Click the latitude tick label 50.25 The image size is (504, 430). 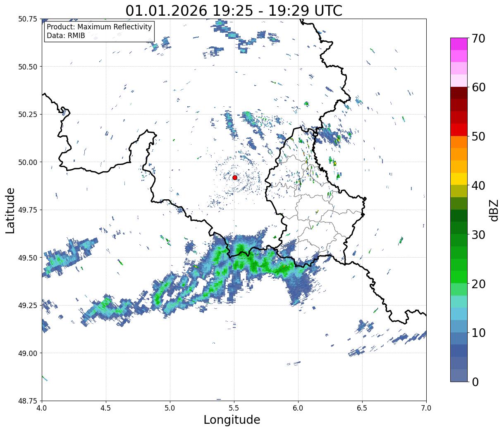pyautogui.click(x=28, y=115)
